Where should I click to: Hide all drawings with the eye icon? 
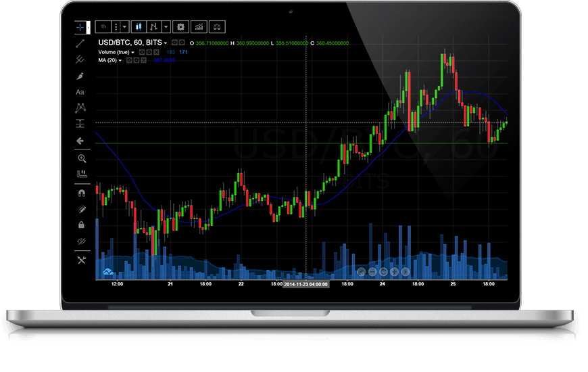[x=81, y=241]
